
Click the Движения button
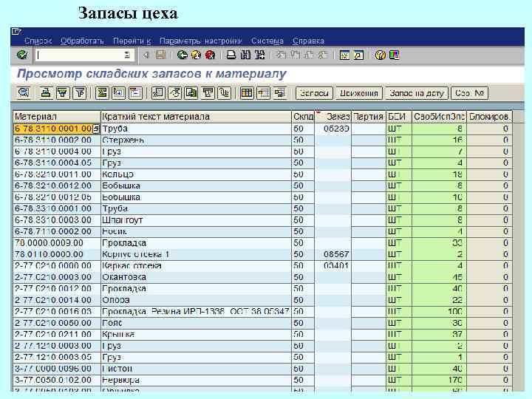[359, 93]
